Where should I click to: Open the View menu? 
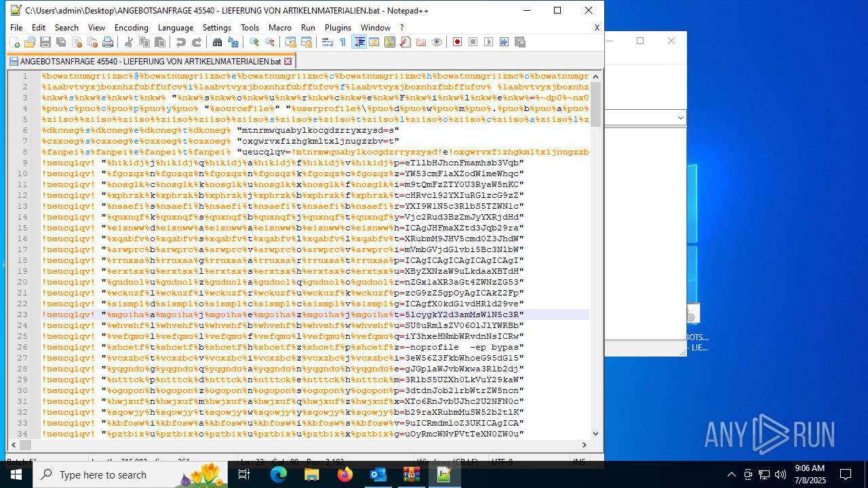point(97,28)
